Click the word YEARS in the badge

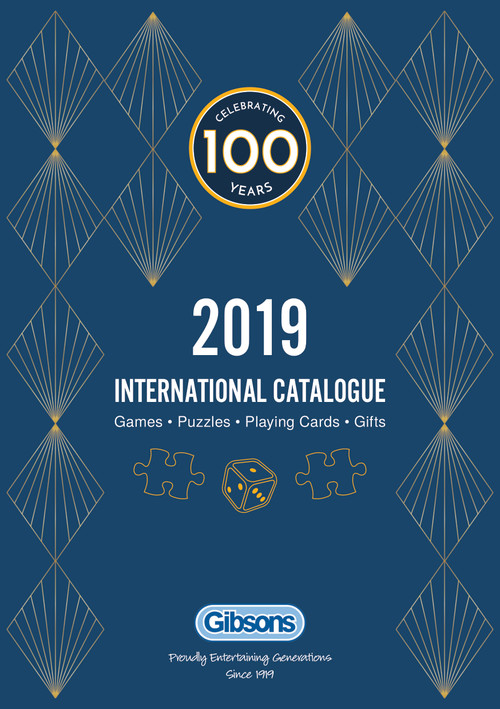(251, 188)
